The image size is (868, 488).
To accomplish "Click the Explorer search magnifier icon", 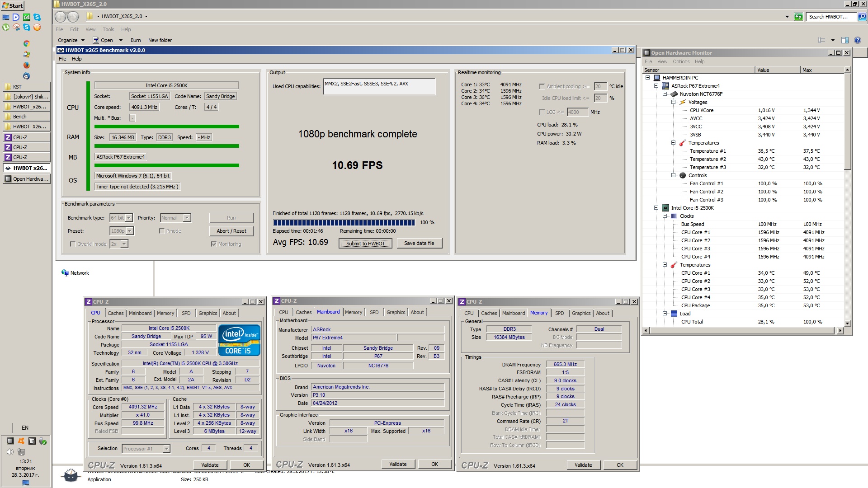I will [862, 17].
